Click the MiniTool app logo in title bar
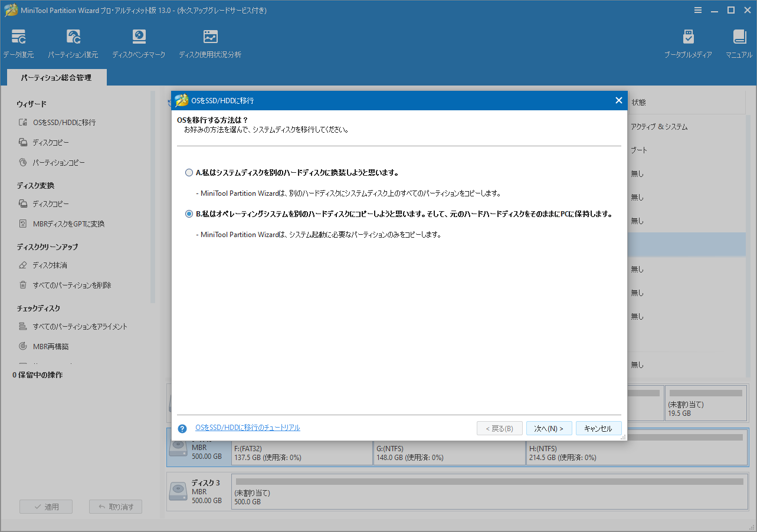 coord(11,11)
